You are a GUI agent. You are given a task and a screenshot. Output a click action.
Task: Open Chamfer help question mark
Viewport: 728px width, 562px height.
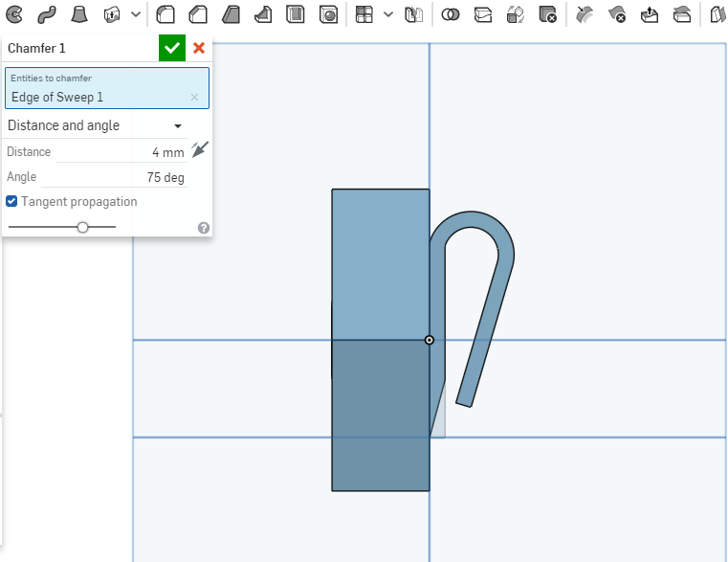click(204, 228)
